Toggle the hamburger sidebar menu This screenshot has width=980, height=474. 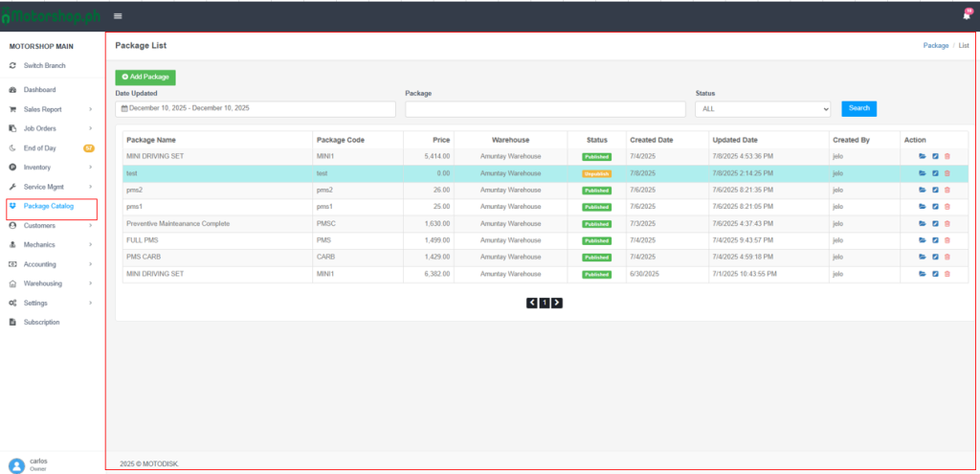118,15
